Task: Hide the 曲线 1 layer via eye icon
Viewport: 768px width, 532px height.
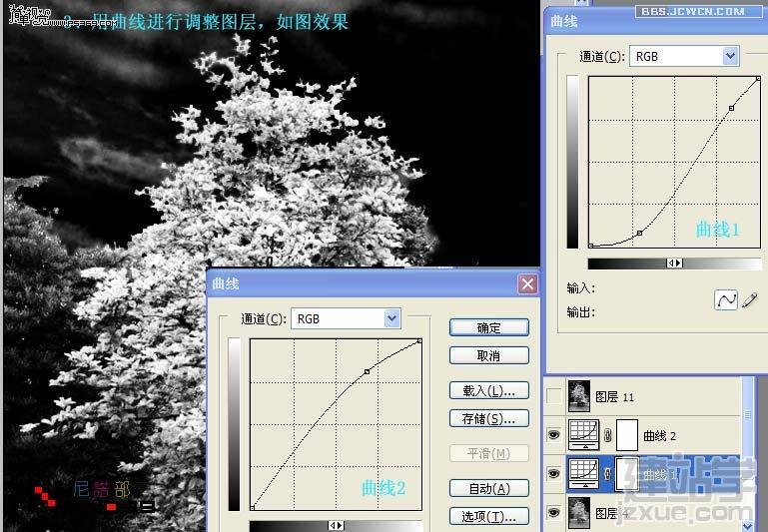Action: (x=554, y=473)
